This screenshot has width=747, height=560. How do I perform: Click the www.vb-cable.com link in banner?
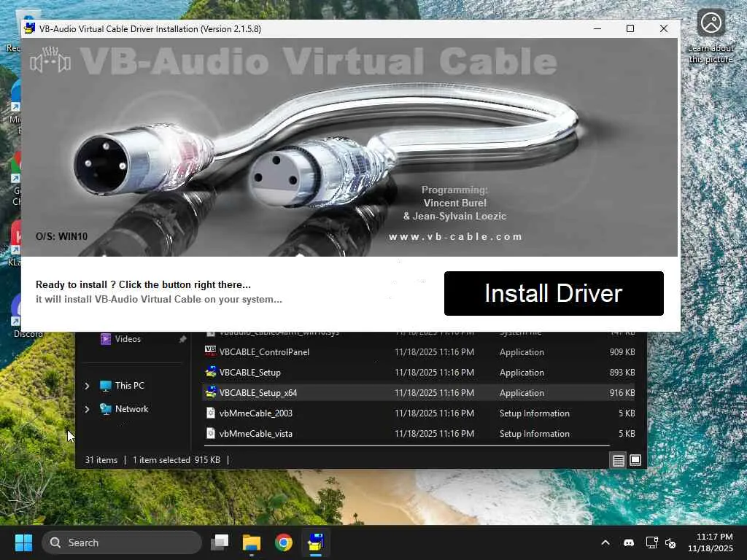click(455, 237)
